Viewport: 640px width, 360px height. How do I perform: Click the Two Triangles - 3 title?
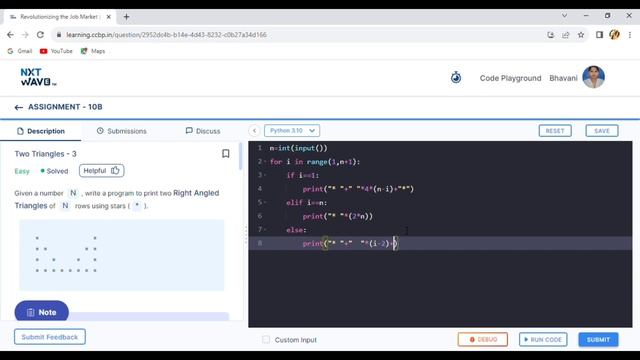(x=45, y=154)
